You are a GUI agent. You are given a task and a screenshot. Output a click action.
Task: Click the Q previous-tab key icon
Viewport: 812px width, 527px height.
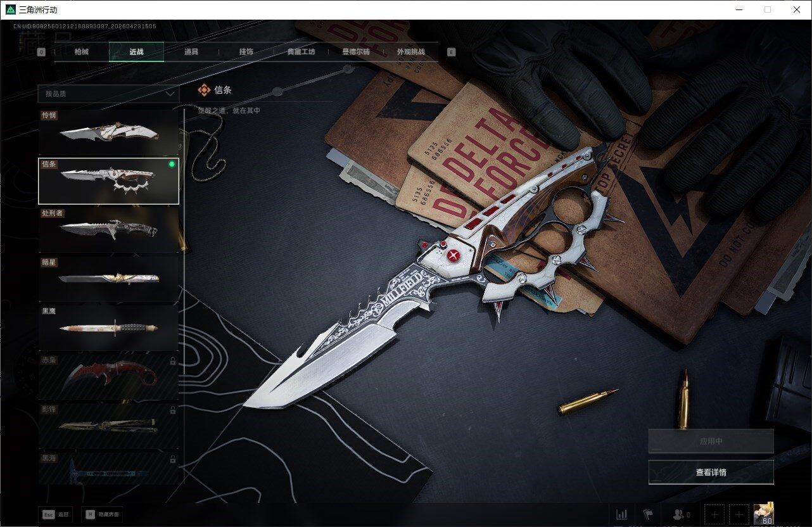click(41, 53)
